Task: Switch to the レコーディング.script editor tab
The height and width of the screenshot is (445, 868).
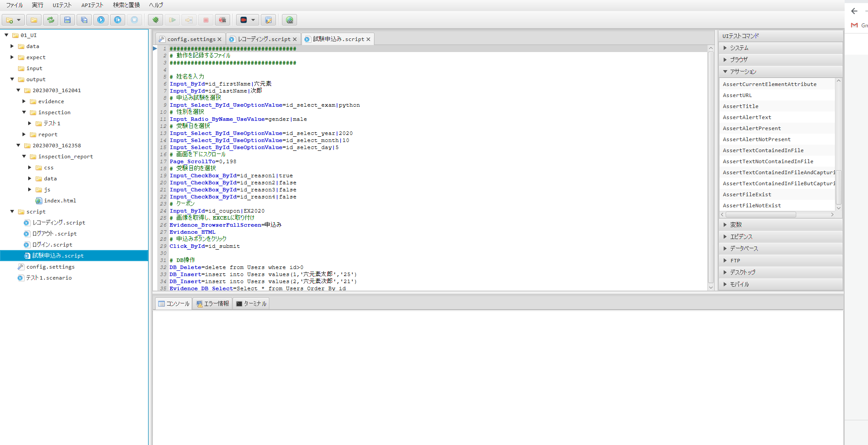Action: point(264,39)
